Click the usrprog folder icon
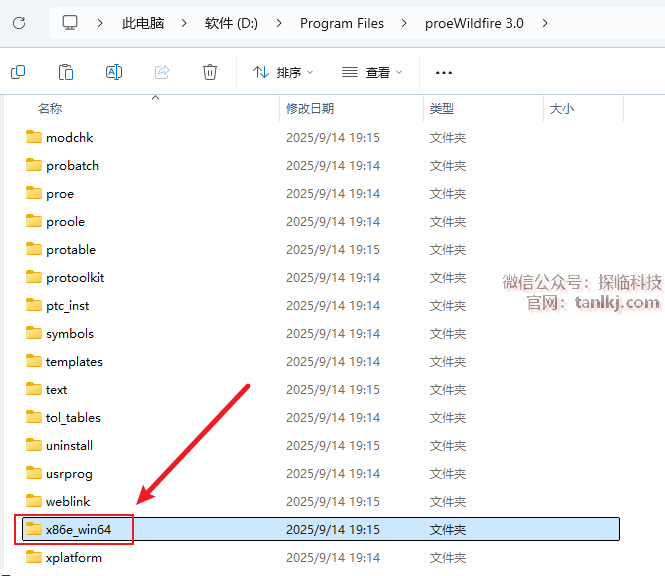 point(34,473)
